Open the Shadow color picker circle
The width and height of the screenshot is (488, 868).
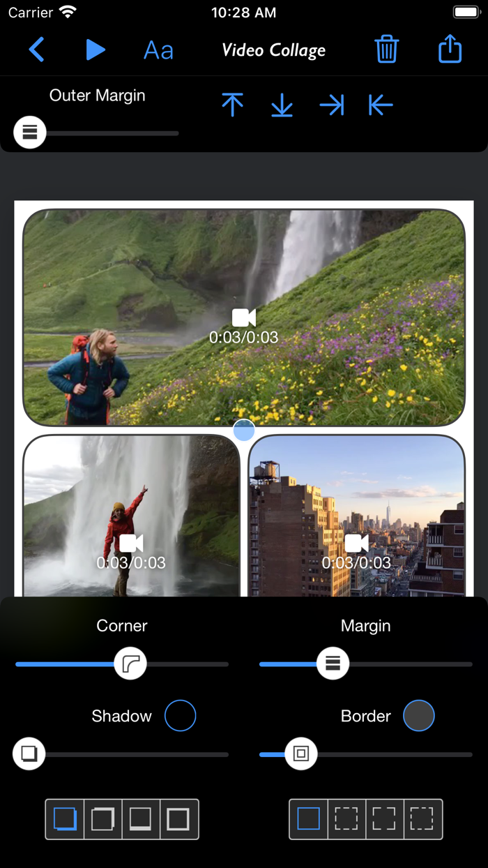pos(180,716)
